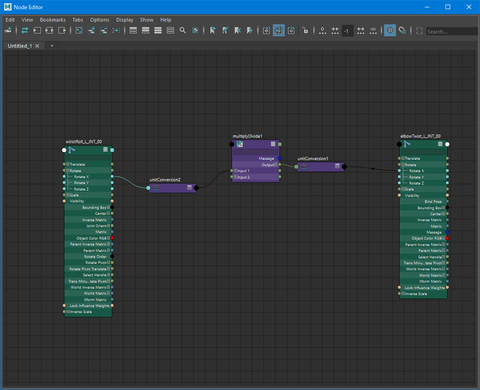Image resolution: width=480 pixels, height=390 pixels.
Task: Click the multiplyDivide1 node type icon
Action: click(x=240, y=144)
